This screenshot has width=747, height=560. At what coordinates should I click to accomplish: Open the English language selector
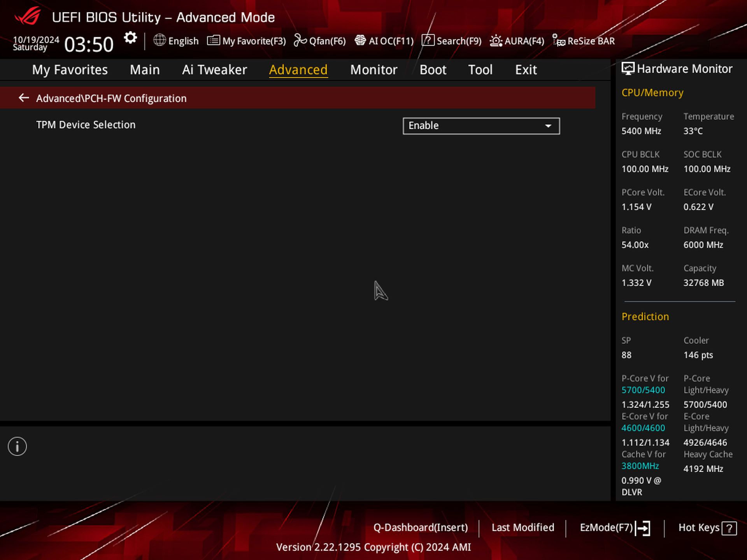coord(176,41)
